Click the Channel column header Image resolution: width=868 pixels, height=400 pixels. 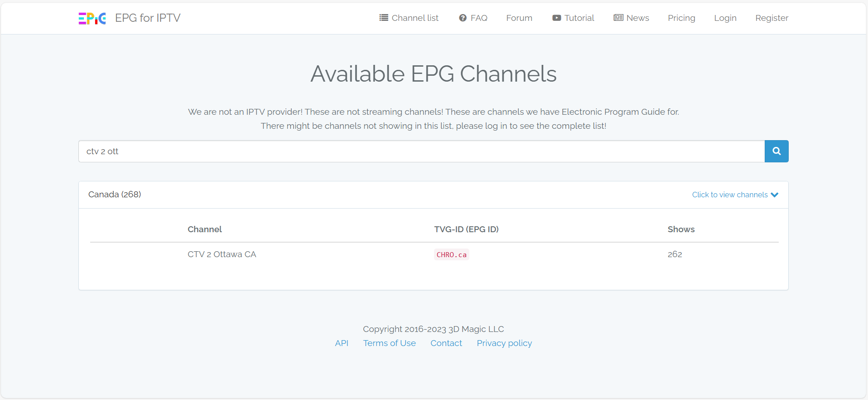click(x=205, y=229)
